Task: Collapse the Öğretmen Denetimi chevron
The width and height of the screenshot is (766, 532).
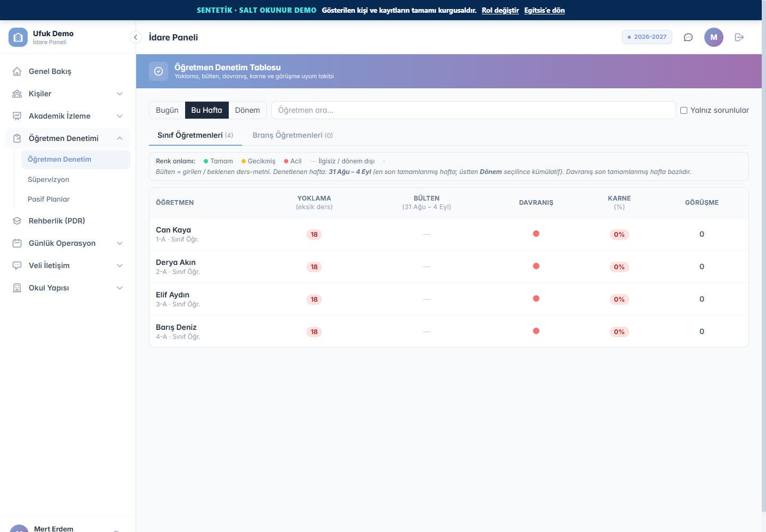Action: (120, 138)
